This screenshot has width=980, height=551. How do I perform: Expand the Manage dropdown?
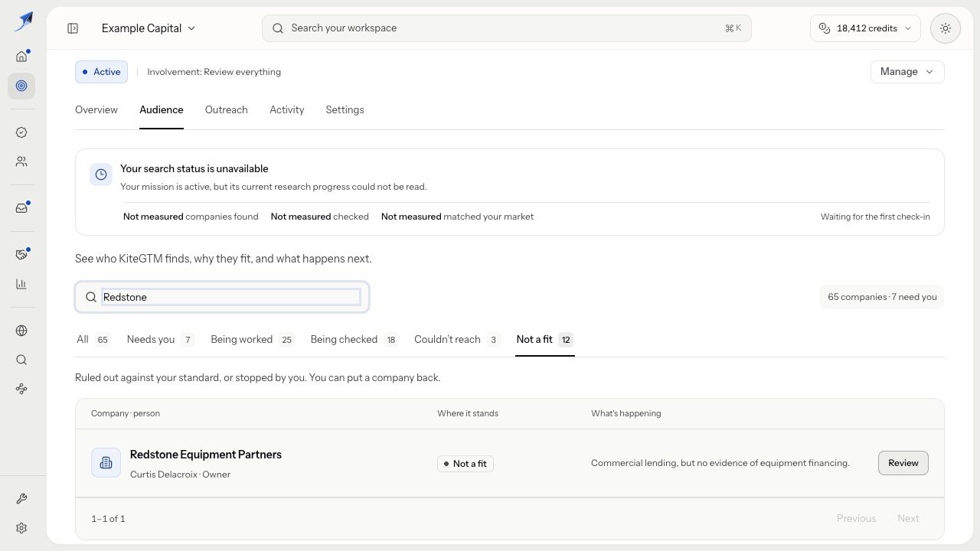click(907, 72)
